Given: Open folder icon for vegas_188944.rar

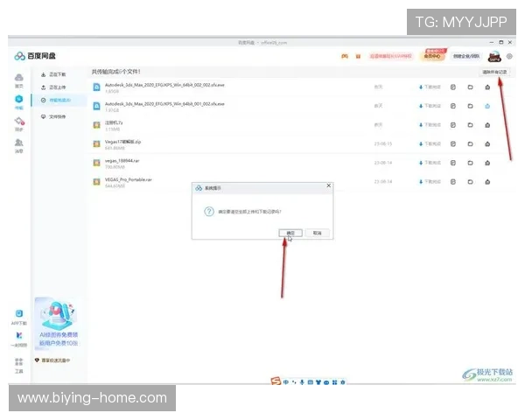Looking at the screenshot, I should 470,162.
